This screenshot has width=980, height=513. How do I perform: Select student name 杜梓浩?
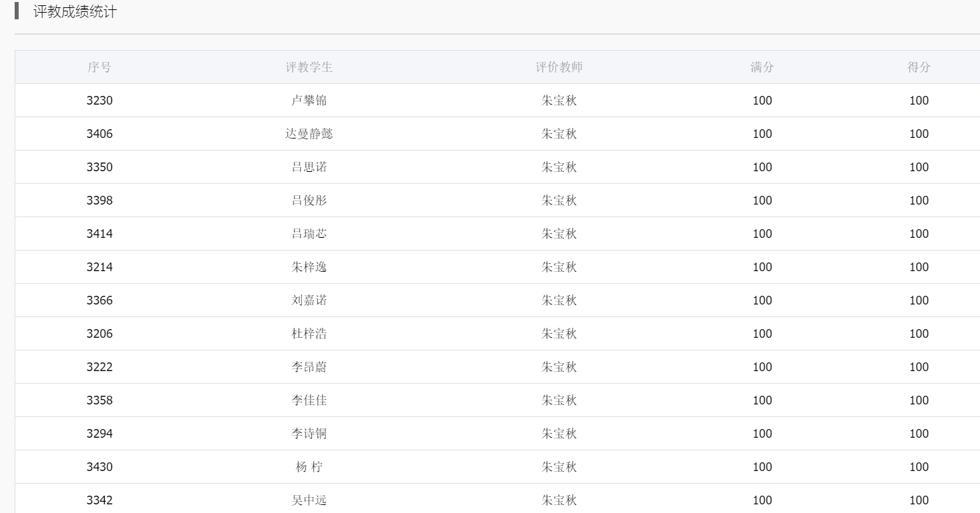point(309,334)
